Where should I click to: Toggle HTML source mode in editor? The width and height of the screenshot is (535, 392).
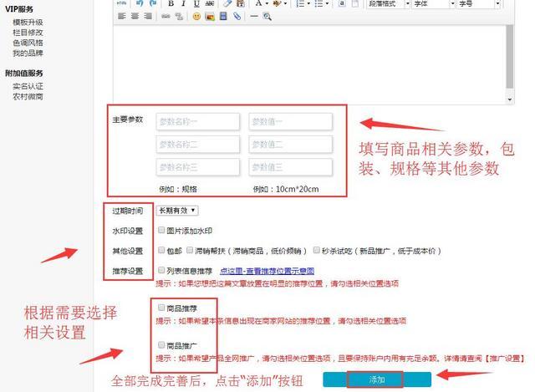[x=122, y=3]
